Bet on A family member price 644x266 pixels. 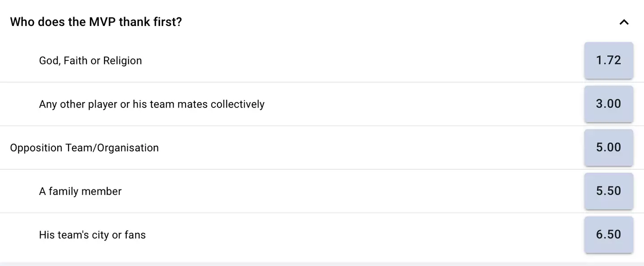[x=608, y=191]
